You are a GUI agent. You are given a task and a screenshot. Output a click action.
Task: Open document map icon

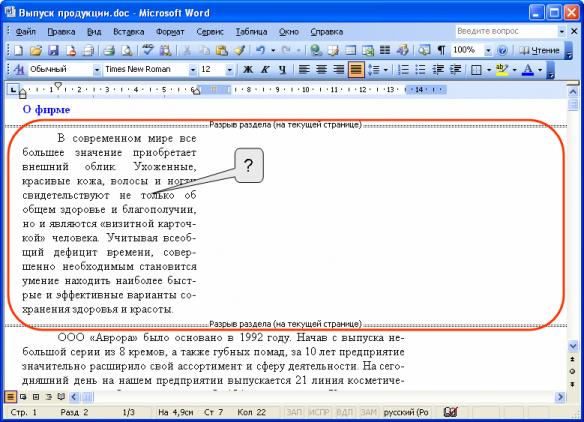423,50
